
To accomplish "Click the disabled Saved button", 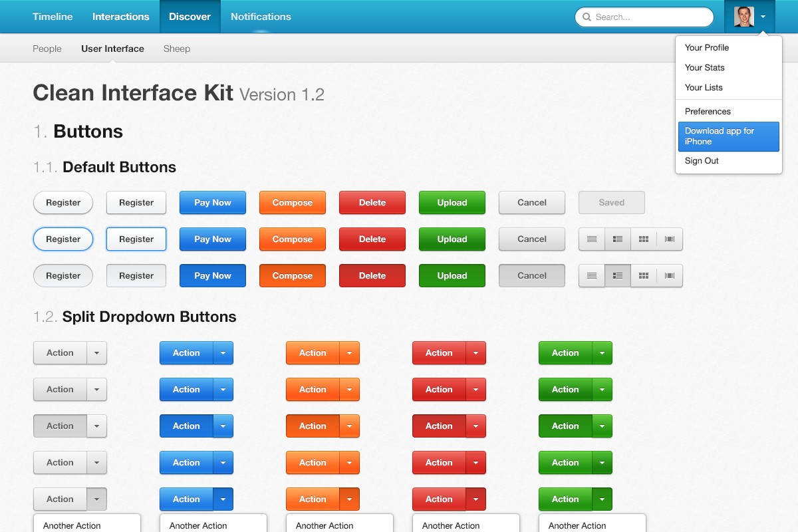I will pyautogui.click(x=612, y=203).
